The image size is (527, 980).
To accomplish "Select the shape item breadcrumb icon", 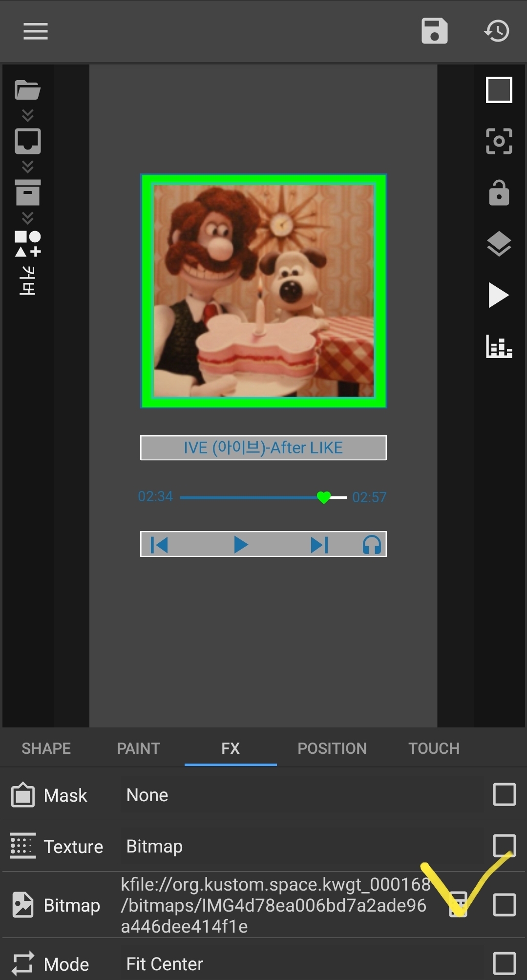I will [x=27, y=243].
